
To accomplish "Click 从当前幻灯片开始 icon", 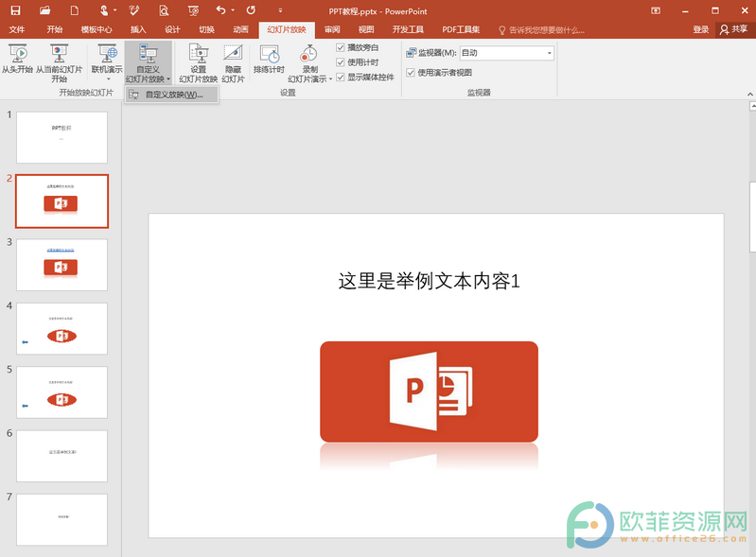I will (59, 62).
